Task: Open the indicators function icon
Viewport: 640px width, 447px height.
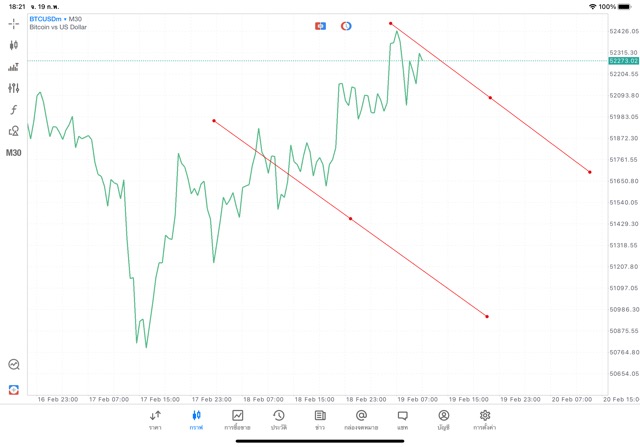Action: click(x=14, y=110)
